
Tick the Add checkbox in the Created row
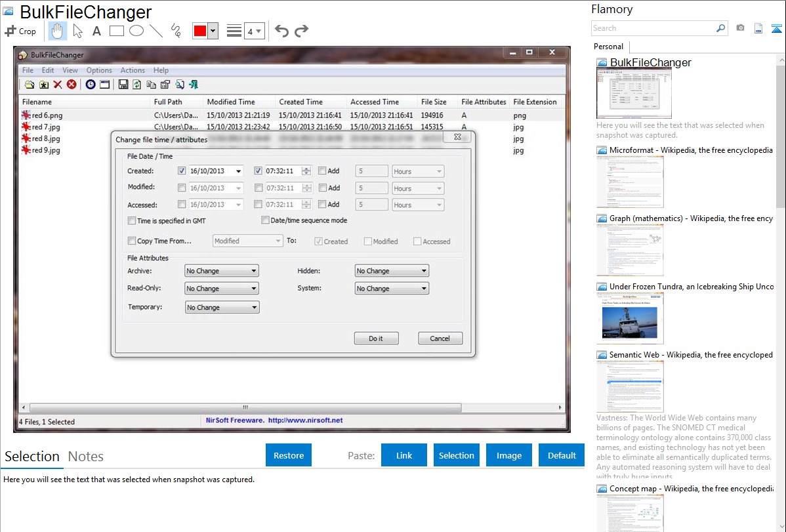[322, 171]
